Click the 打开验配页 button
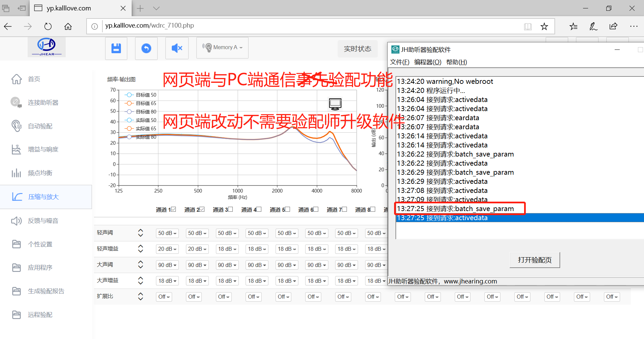 coord(535,260)
